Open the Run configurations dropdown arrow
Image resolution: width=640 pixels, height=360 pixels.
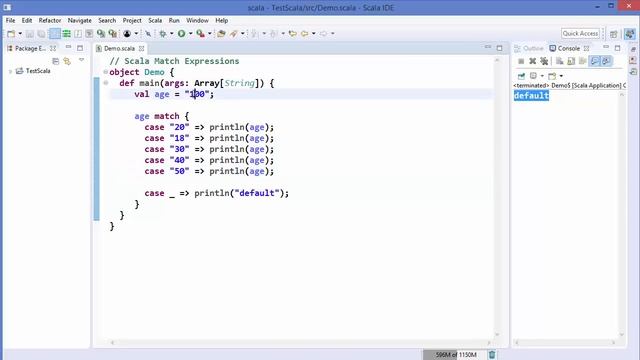point(191,33)
